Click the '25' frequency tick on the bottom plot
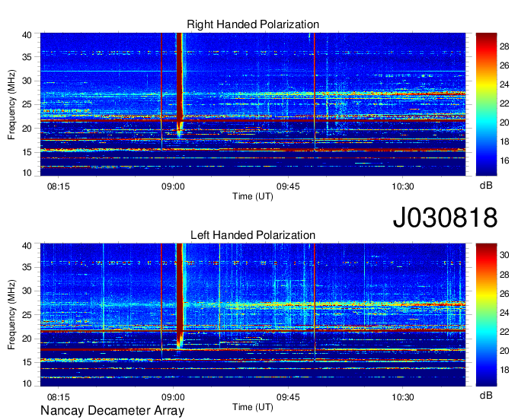This screenshot has width=518, height=420. coord(27,315)
